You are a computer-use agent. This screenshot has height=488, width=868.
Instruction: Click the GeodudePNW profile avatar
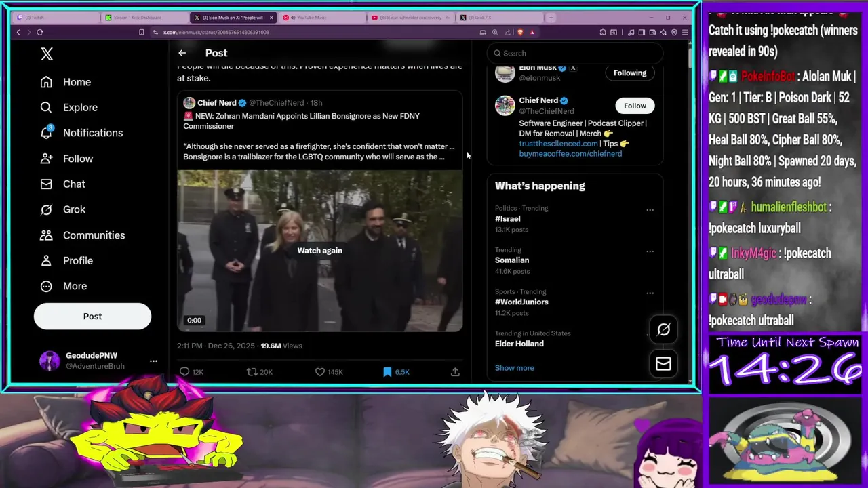pyautogui.click(x=50, y=361)
